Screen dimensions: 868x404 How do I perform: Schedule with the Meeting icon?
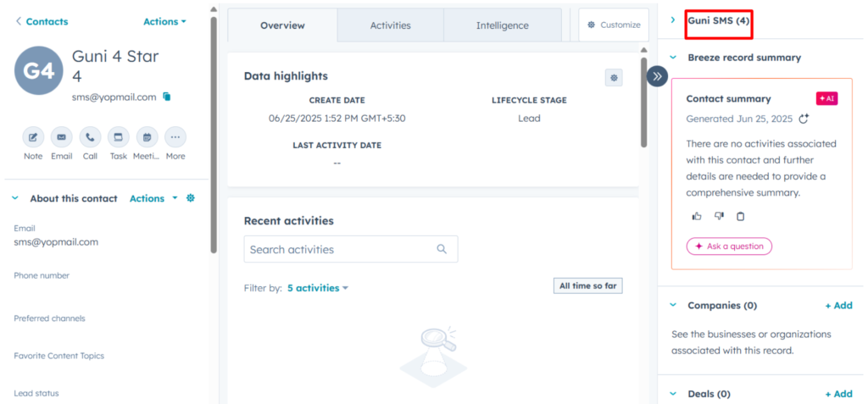[x=147, y=136]
